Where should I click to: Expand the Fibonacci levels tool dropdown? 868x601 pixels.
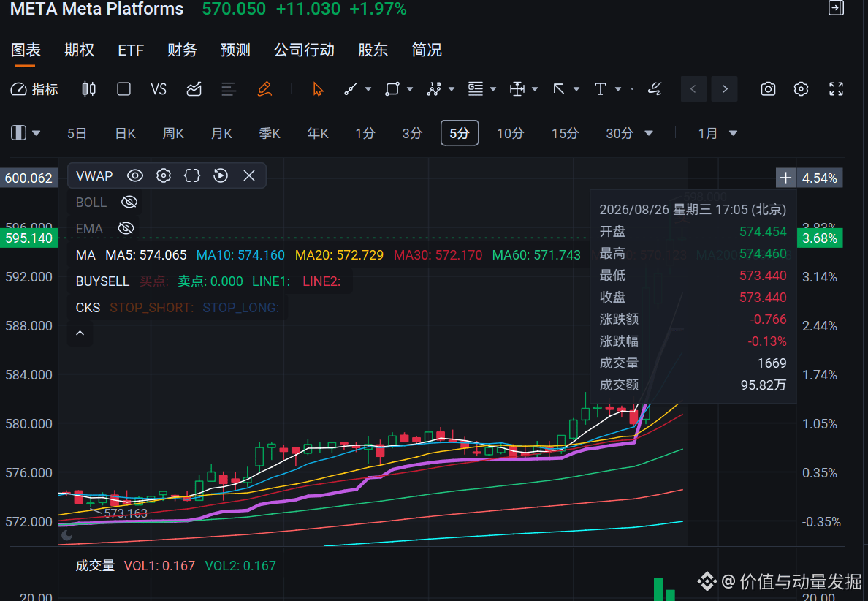[493, 89]
